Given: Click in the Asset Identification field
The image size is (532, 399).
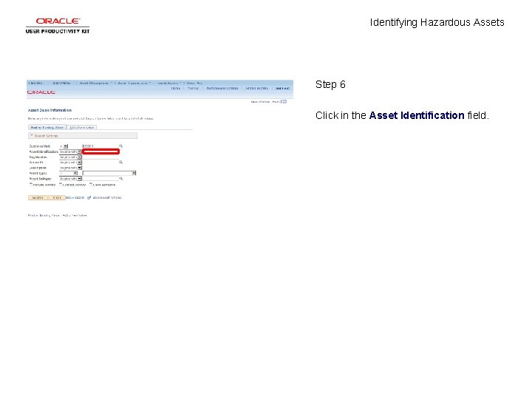Looking at the screenshot, I should click(x=100, y=151).
